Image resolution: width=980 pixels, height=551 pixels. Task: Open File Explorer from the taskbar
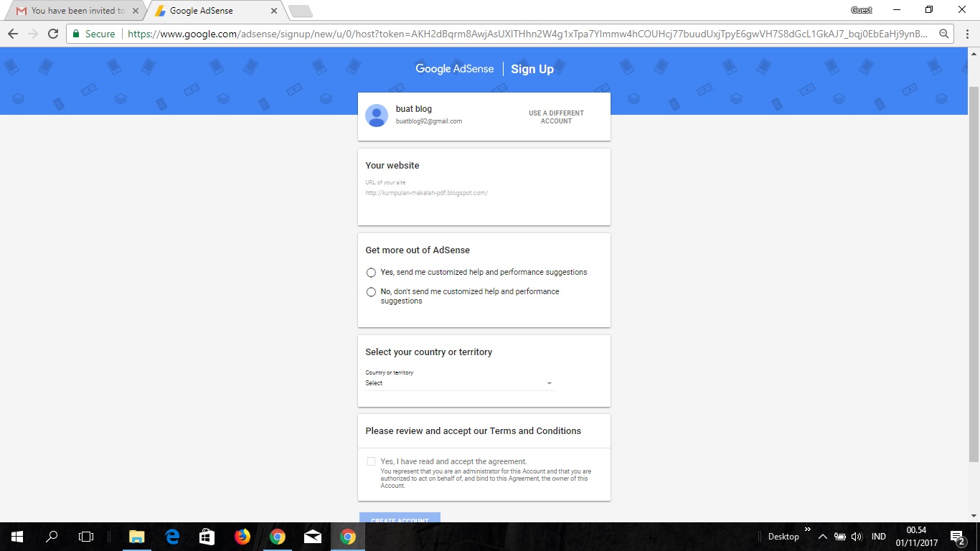click(136, 537)
